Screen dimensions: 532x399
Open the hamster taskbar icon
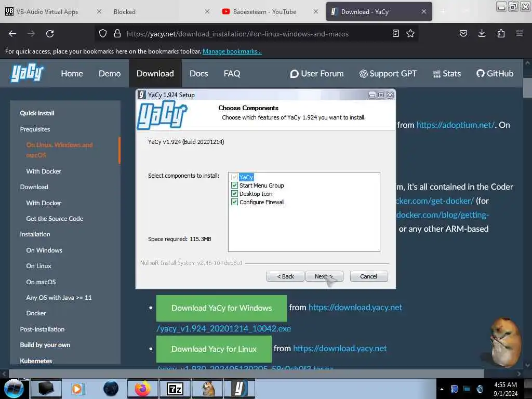pos(207,389)
